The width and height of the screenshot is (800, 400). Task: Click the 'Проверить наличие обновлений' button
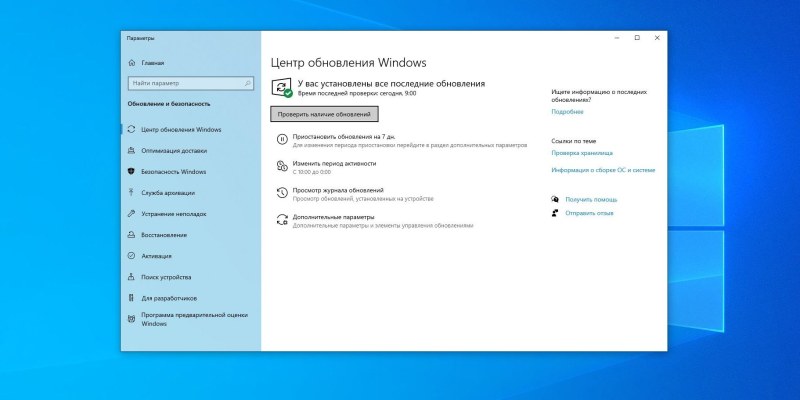[x=325, y=114]
